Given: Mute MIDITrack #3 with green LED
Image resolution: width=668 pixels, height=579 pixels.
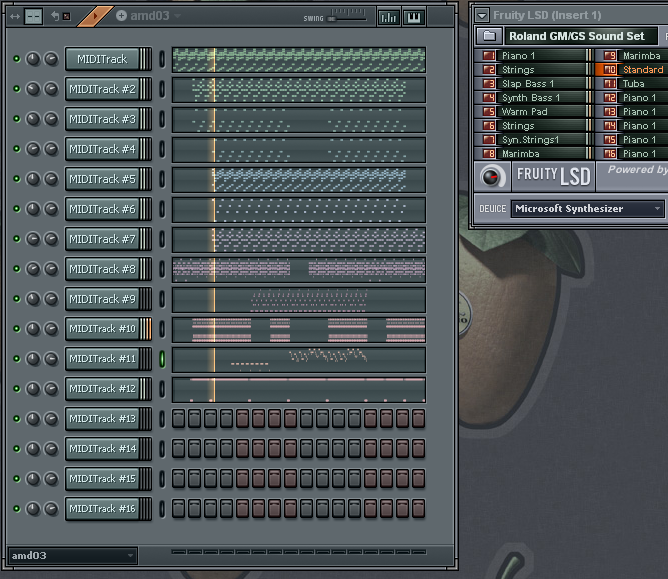Looking at the screenshot, I should [x=17, y=119].
